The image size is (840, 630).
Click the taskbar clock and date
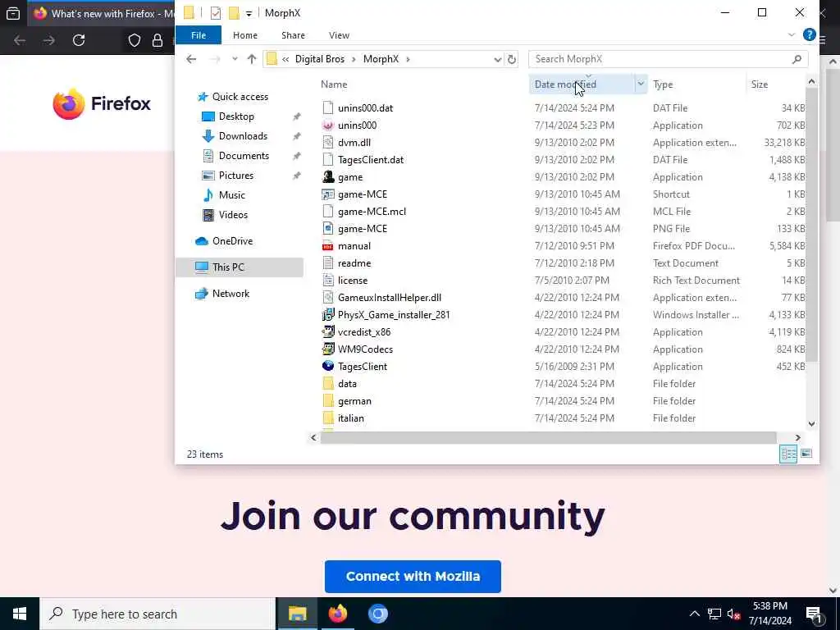[769, 614]
